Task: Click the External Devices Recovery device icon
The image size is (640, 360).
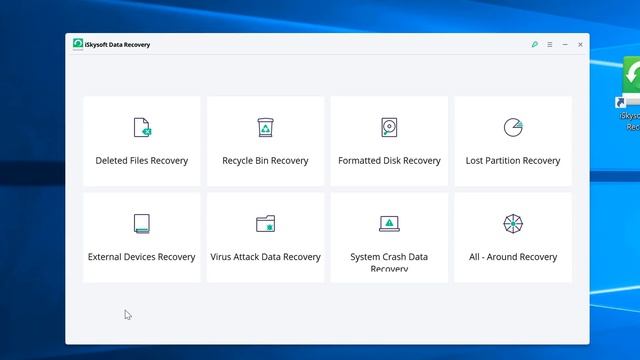Action: tap(142, 224)
